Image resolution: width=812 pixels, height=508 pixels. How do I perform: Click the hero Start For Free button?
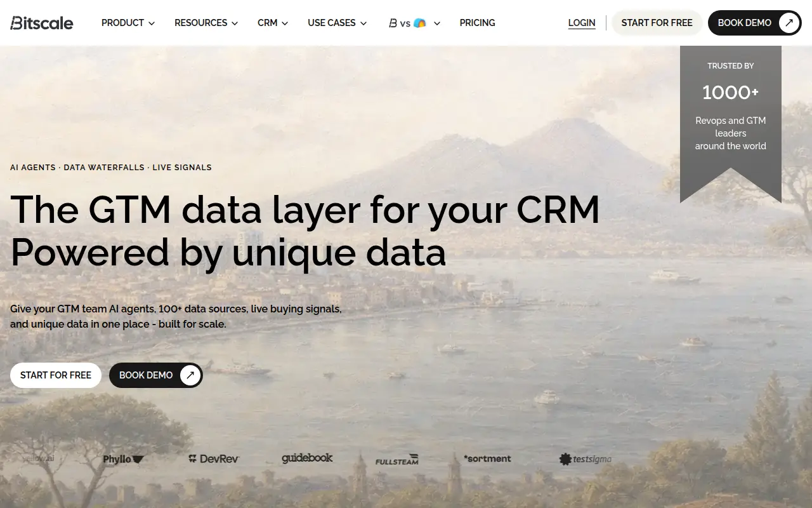tap(56, 375)
